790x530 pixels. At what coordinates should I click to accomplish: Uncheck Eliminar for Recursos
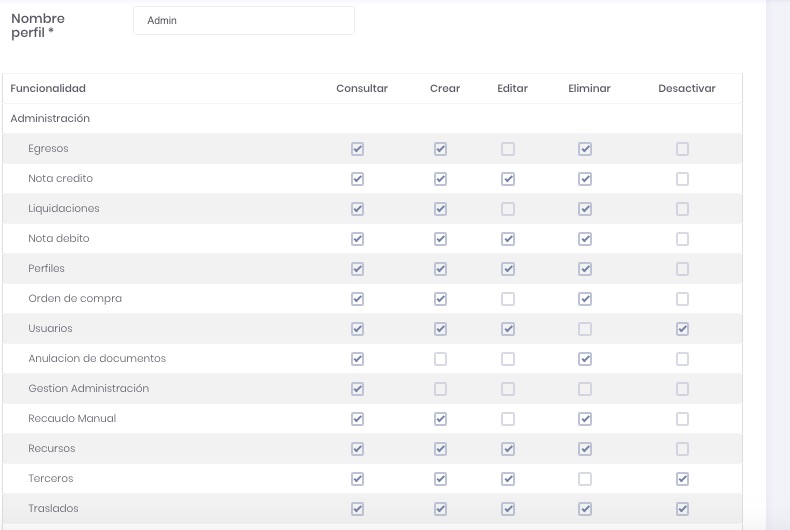(x=585, y=449)
